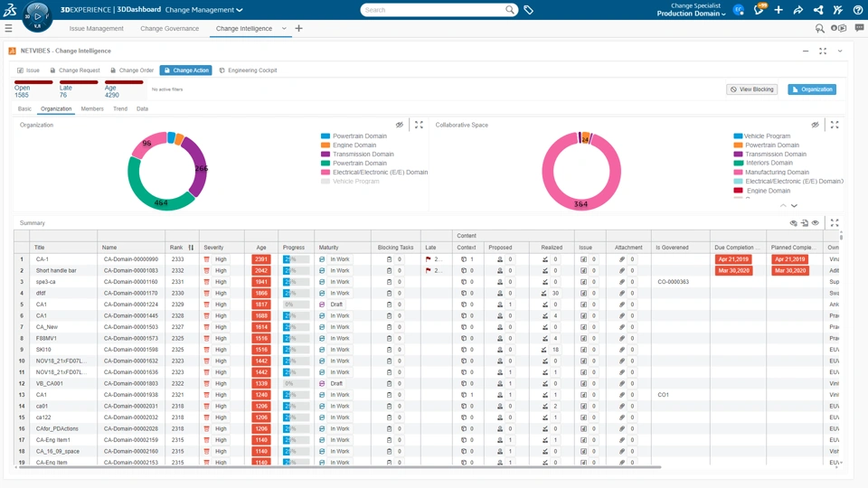Image resolution: width=868 pixels, height=488 pixels.
Task: Click the View Blocking button
Action: [751, 89]
